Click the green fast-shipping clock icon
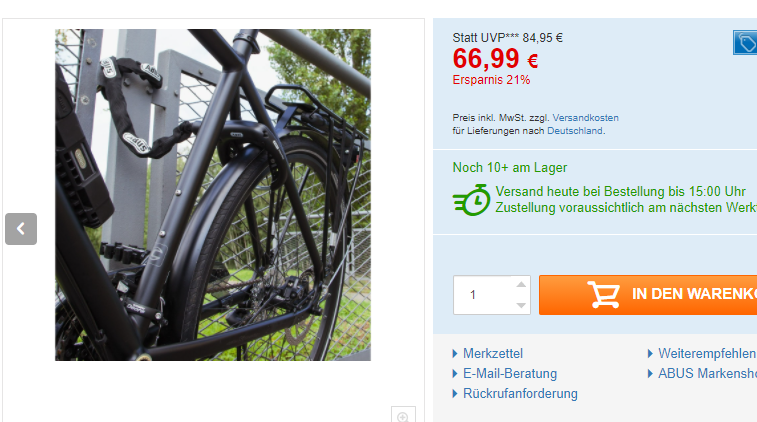This screenshot has width=757, height=422. [x=471, y=200]
